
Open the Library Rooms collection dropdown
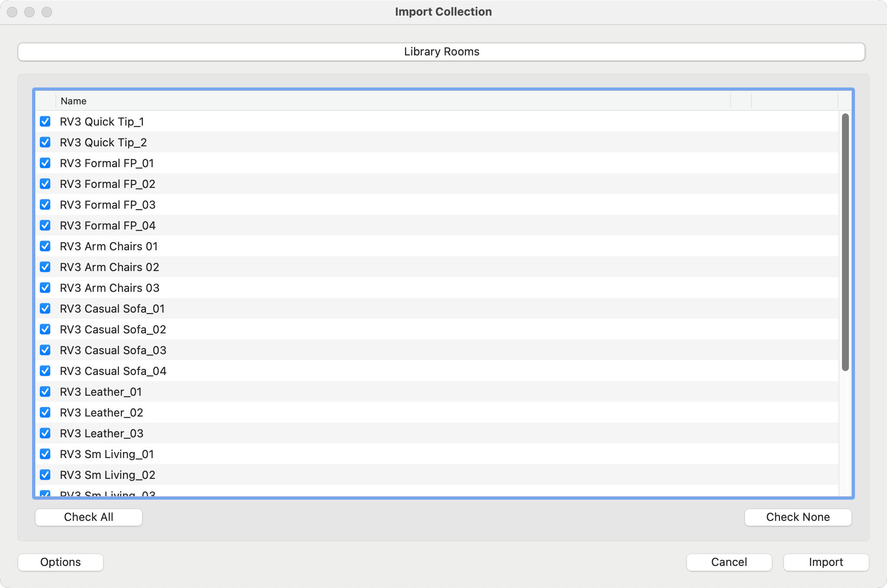[441, 52]
